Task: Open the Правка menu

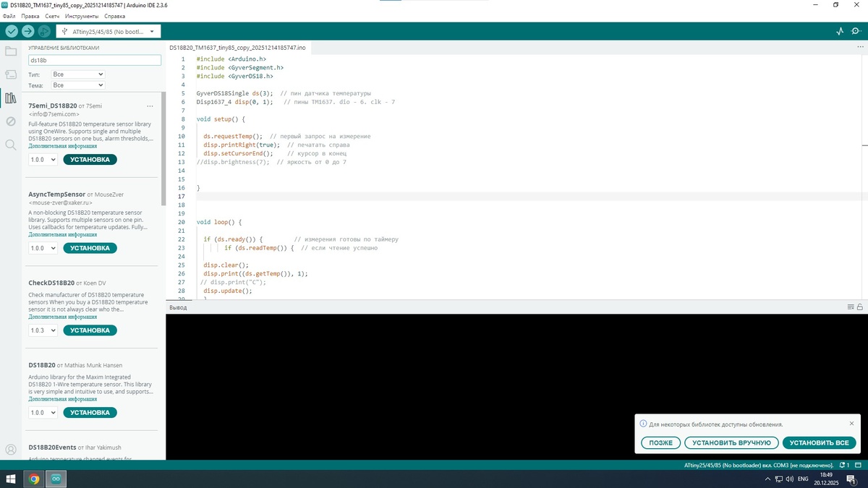Action: pyautogui.click(x=30, y=16)
